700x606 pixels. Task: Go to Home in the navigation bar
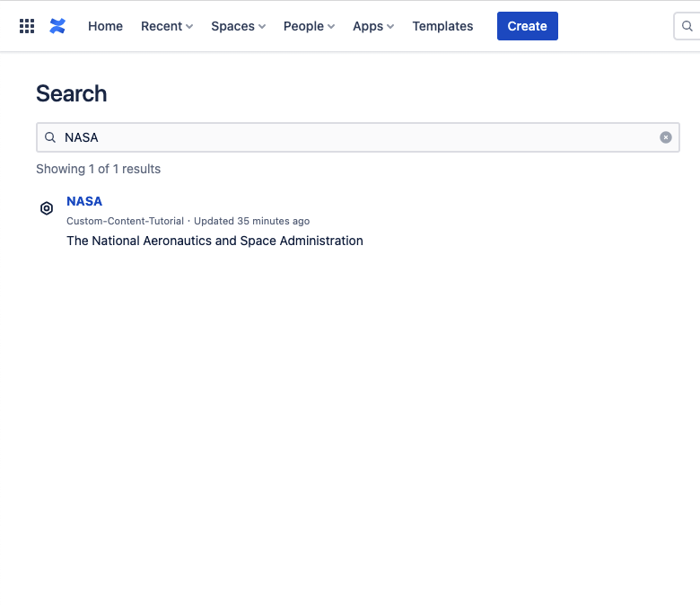[x=105, y=26]
